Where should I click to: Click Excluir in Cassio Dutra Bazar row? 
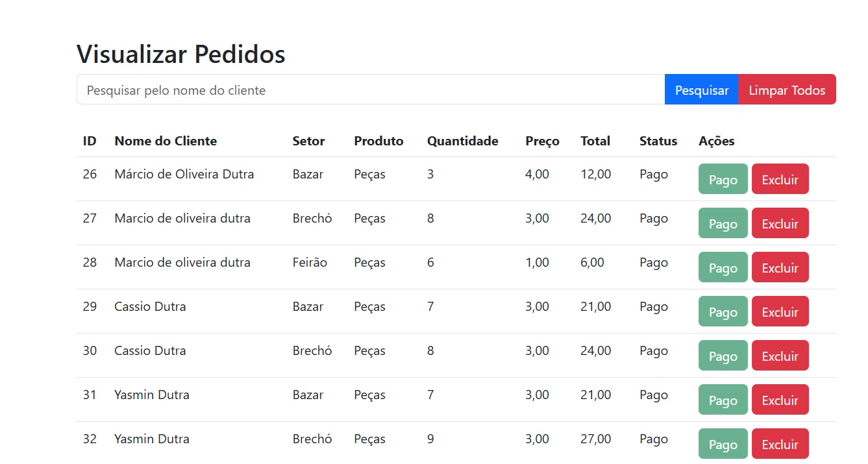(x=780, y=311)
